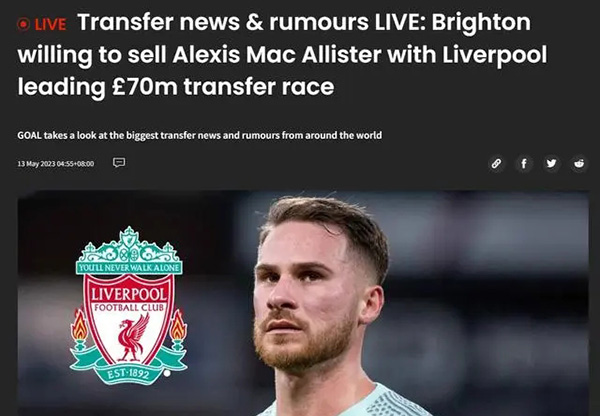Open the hero photo of the player
600x416 pixels.
pyautogui.click(x=303, y=303)
